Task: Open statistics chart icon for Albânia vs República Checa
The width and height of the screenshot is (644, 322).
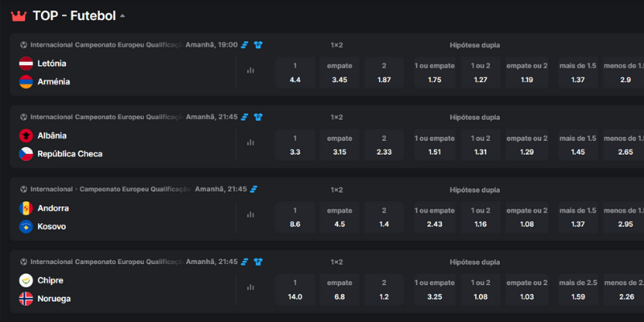Action: (250, 142)
